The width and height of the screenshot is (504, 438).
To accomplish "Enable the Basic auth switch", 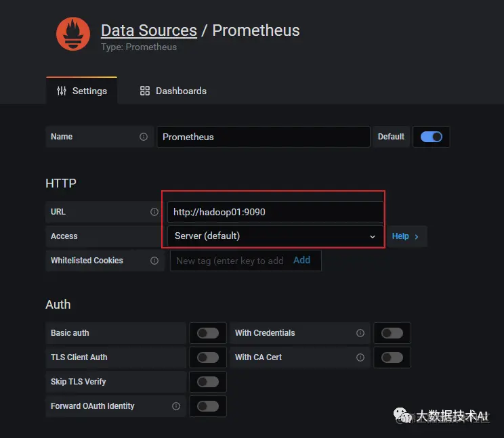I will pos(208,333).
